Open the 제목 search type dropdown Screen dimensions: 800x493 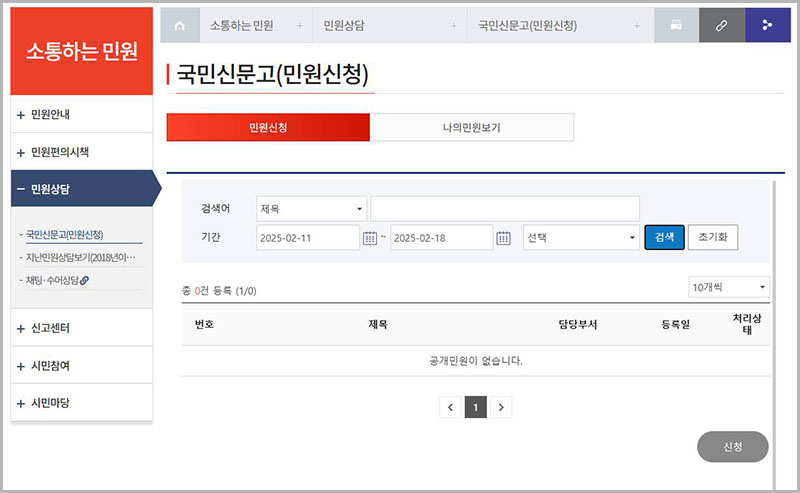(311, 209)
